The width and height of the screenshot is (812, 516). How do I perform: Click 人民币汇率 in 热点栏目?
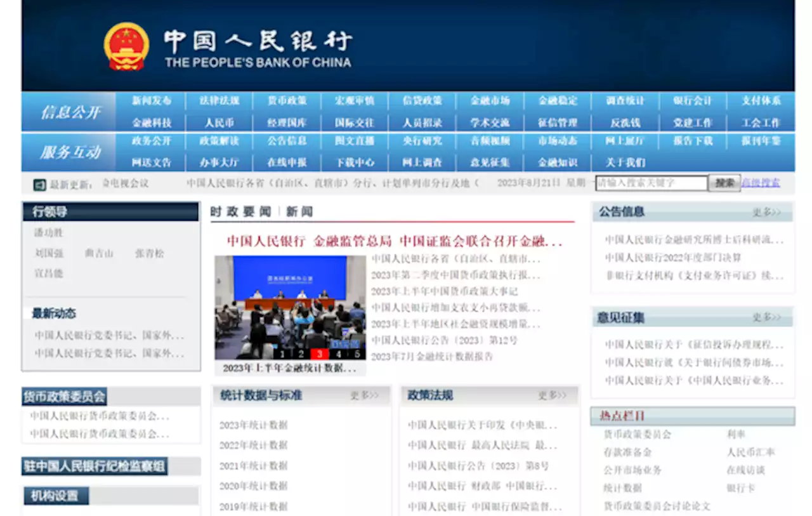[751, 453]
